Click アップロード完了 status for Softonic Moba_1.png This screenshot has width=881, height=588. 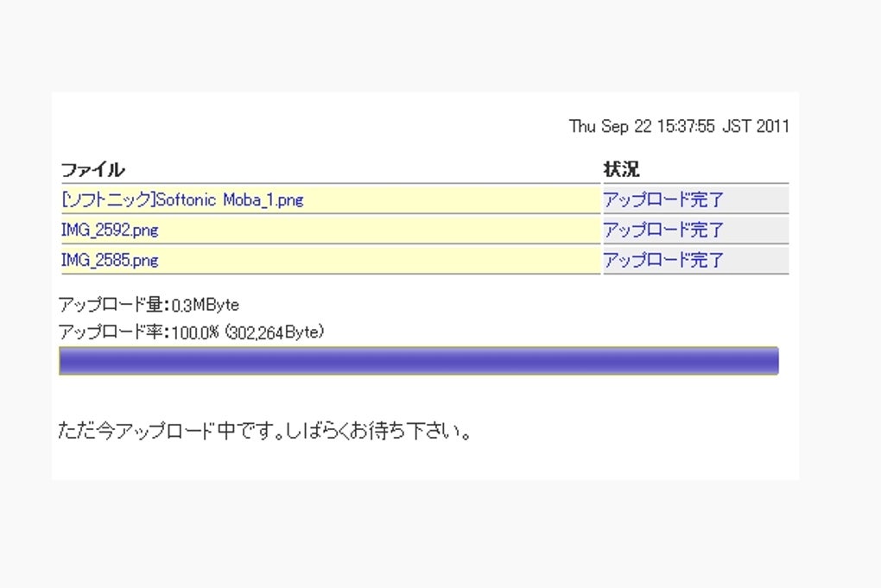[663, 200]
